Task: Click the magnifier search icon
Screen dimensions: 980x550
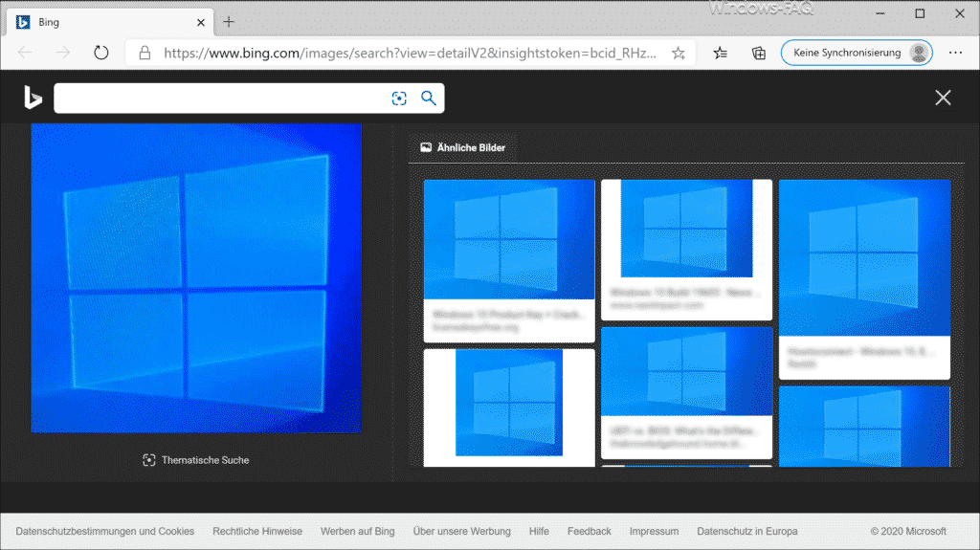Action: click(428, 99)
